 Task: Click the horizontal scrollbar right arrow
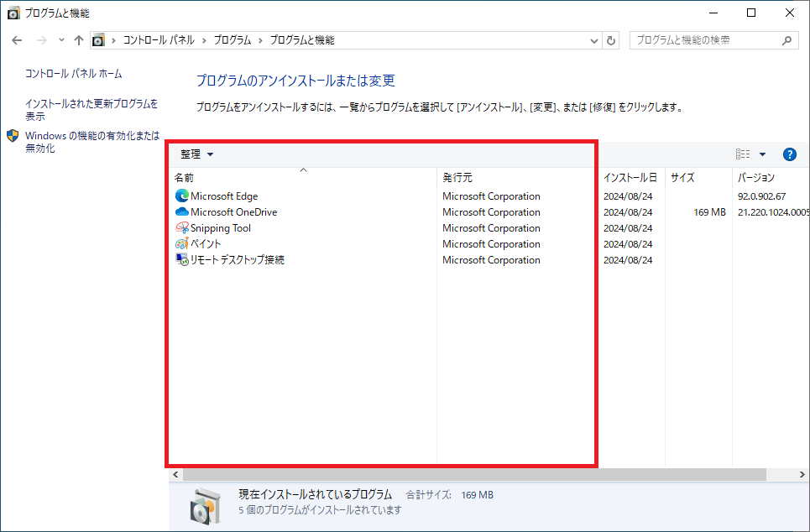802,474
